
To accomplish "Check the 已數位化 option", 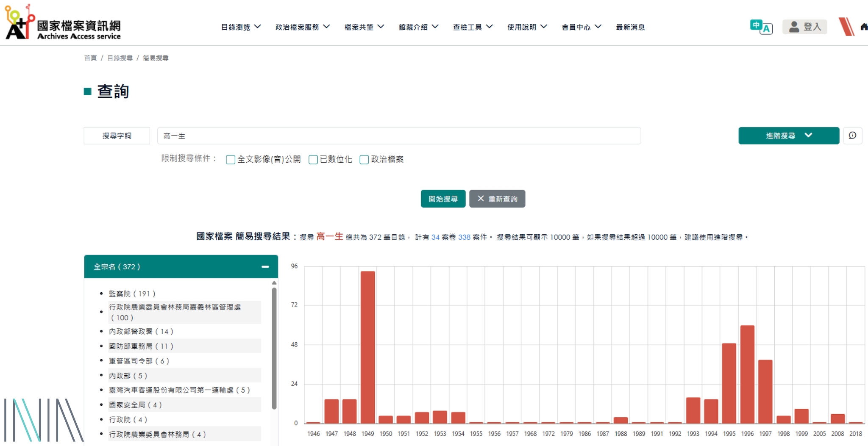I will pyautogui.click(x=313, y=160).
